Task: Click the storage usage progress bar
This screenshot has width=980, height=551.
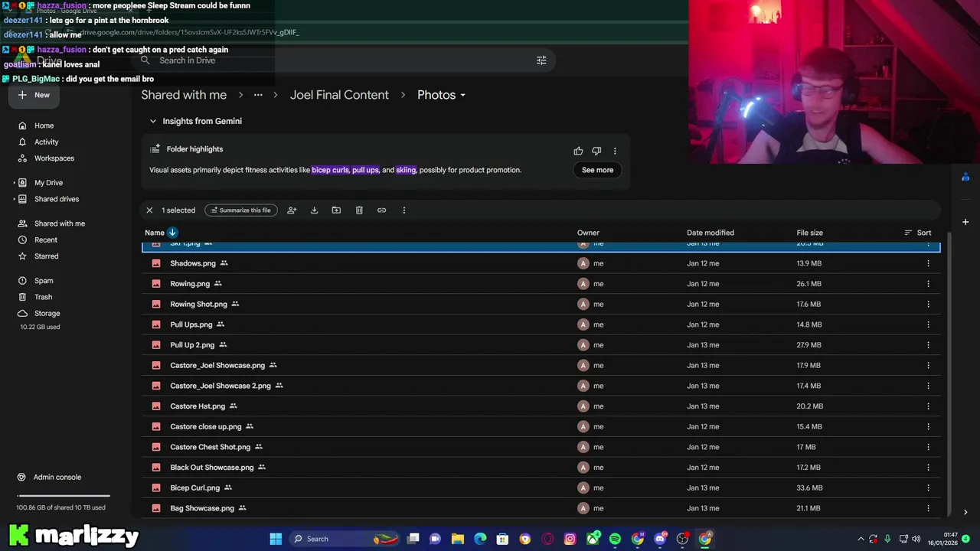Action: [64, 496]
